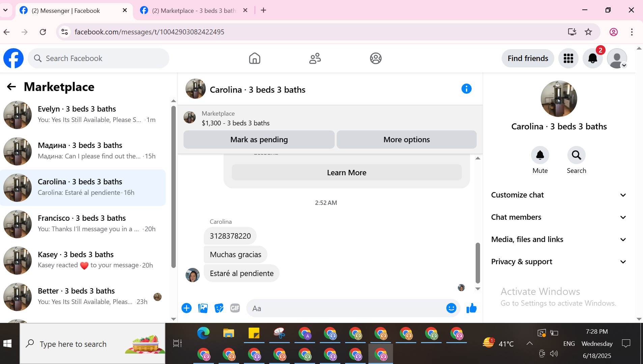Open the Evelyn conversation
643x364 pixels.
83,115
